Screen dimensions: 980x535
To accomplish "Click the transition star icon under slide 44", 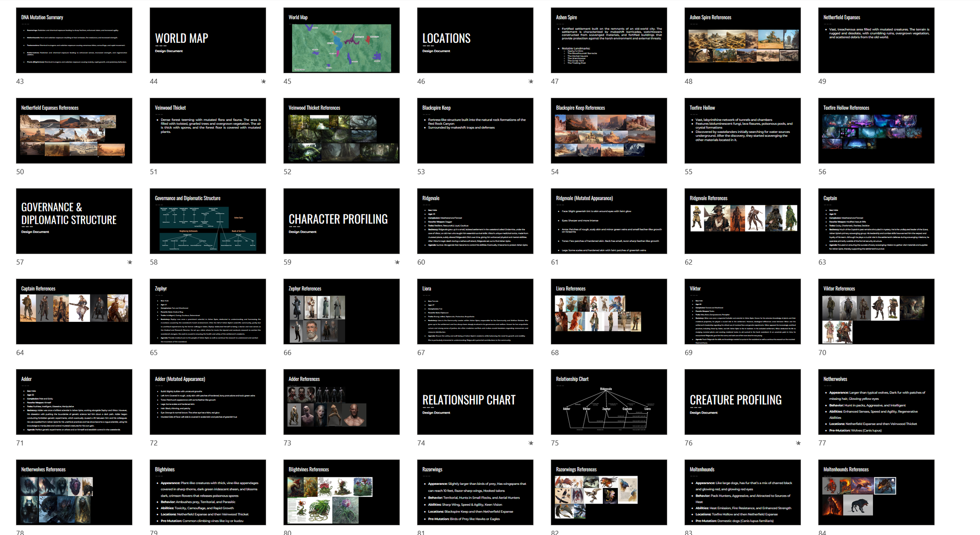I will tap(263, 82).
